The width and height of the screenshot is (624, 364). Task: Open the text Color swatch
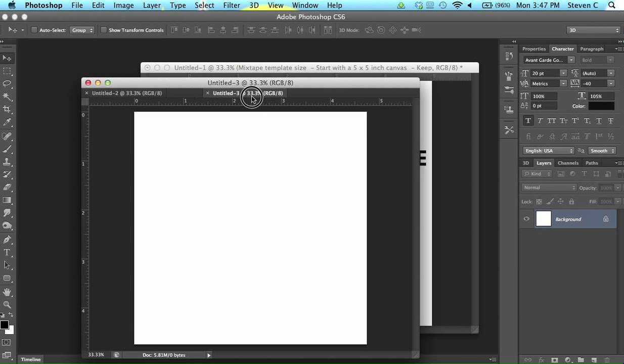click(x=601, y=106)
